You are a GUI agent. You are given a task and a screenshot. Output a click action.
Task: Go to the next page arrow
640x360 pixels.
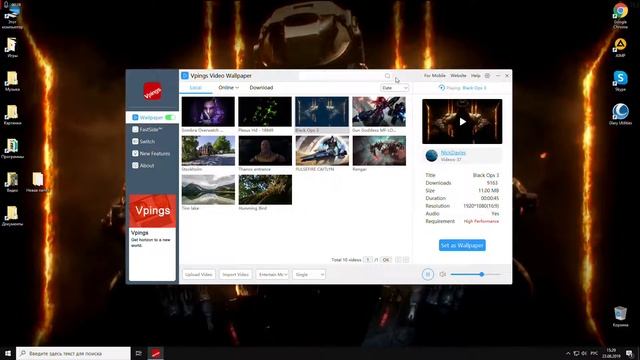406,260
